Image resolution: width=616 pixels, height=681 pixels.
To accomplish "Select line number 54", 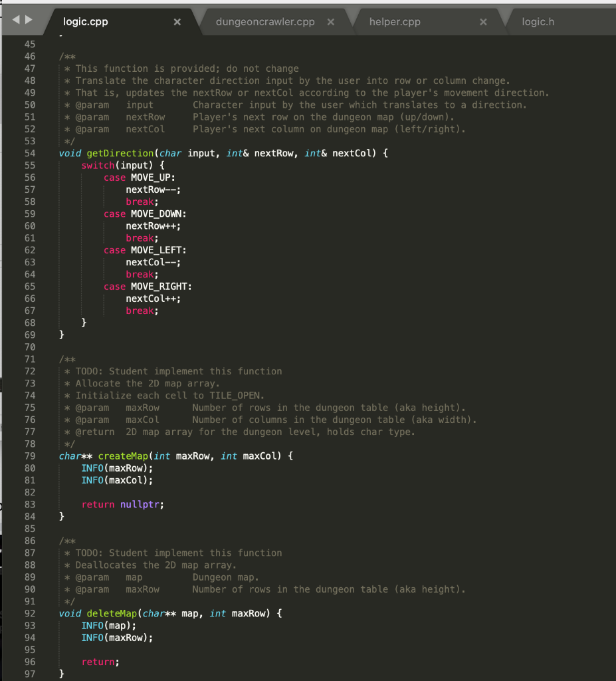I will (x=30, y=153).
